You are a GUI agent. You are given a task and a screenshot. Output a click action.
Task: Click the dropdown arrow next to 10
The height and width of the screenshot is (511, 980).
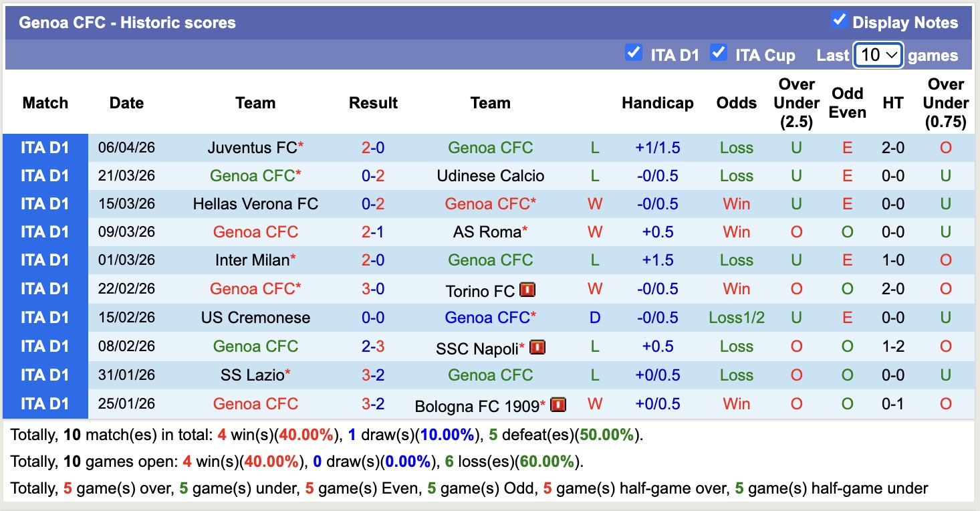pyautogui.click(x=891, y=54)
